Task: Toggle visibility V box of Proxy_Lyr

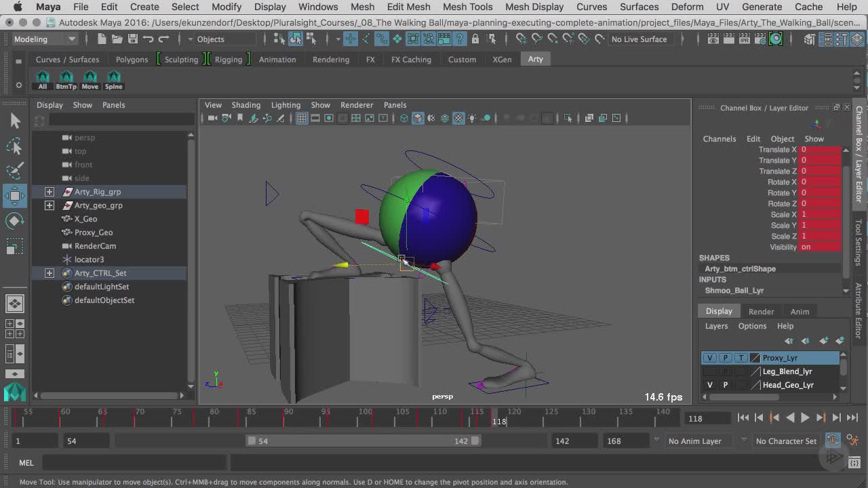Action: 710,358
